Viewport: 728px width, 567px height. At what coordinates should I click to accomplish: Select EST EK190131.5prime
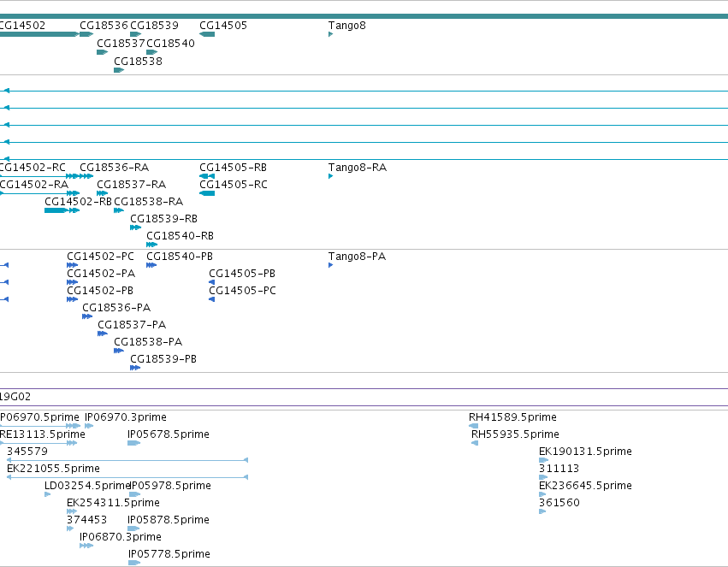click(x=585, y=452)
